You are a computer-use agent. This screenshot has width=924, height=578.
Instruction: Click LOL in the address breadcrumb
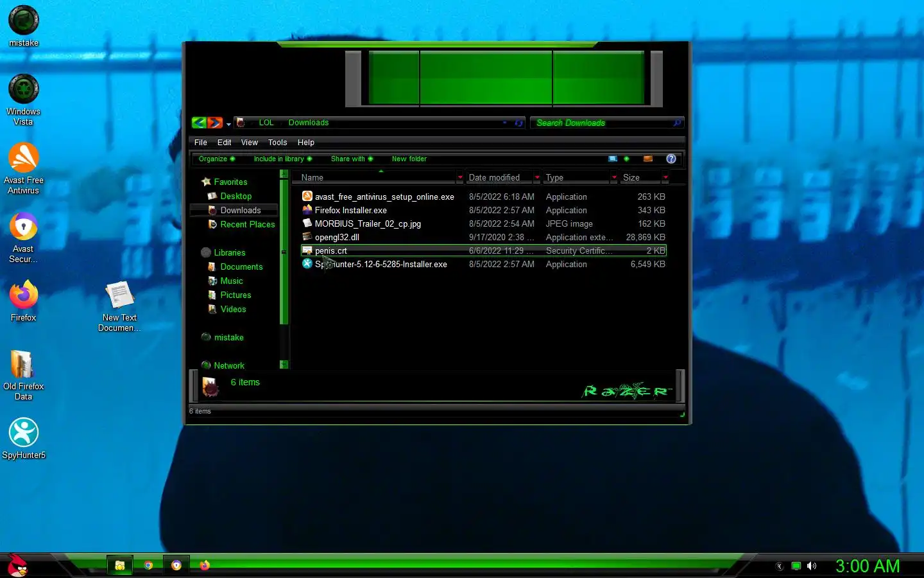point(266,123)
